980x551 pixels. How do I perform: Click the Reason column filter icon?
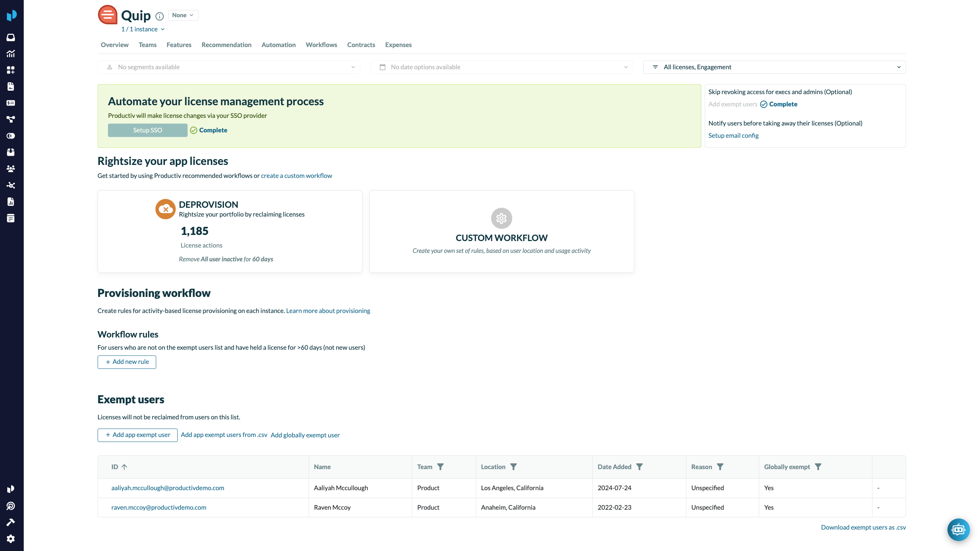tap(720, 467)
